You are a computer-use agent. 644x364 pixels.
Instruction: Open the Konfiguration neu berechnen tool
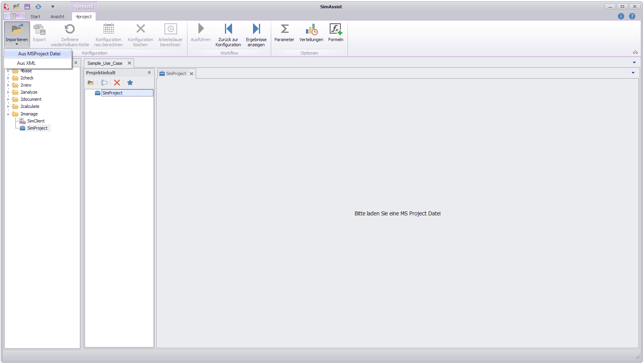108,34
